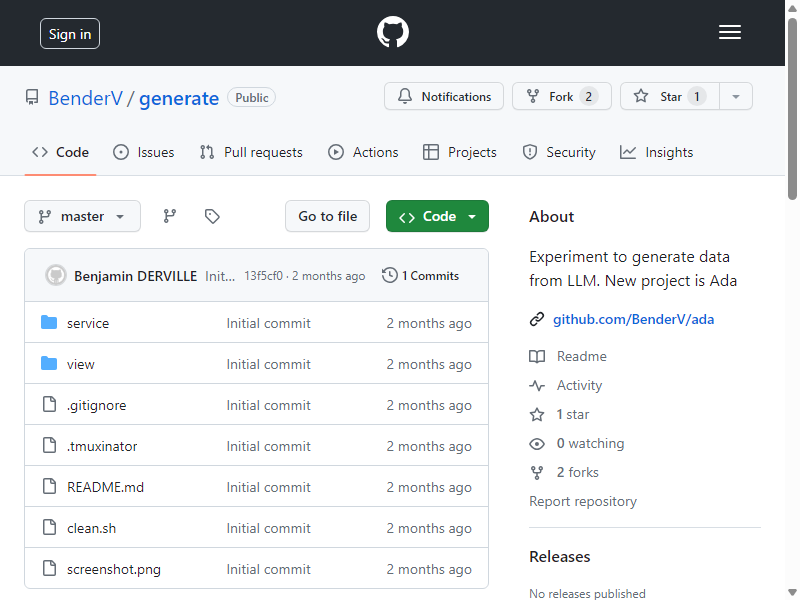The width and height of the screenshot is (800, 600).
Task: Open the generate repository link
Action: (179, 98)
